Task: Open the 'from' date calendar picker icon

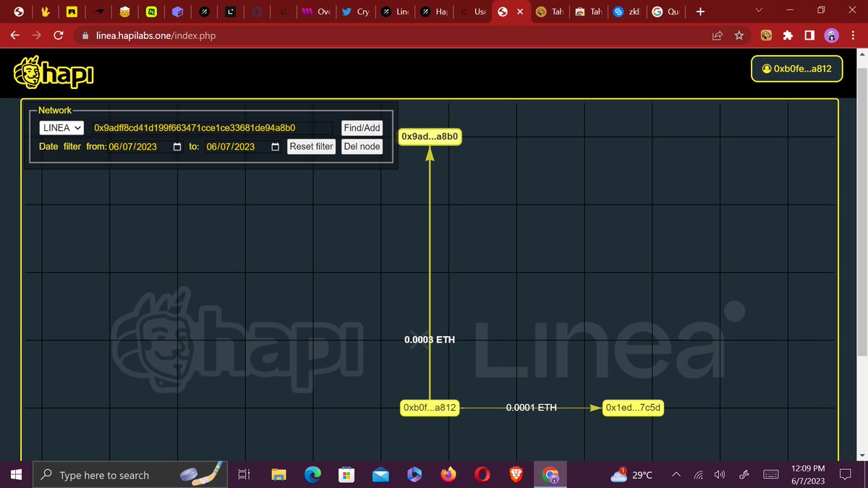Action: pyautogui.click(x=177, y=147)
